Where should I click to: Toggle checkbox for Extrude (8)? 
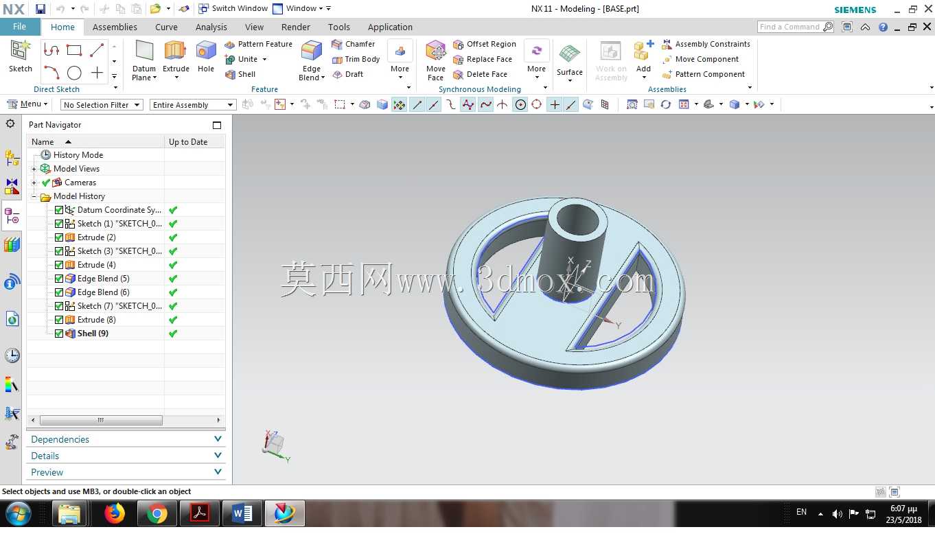[x=59, y=320]
